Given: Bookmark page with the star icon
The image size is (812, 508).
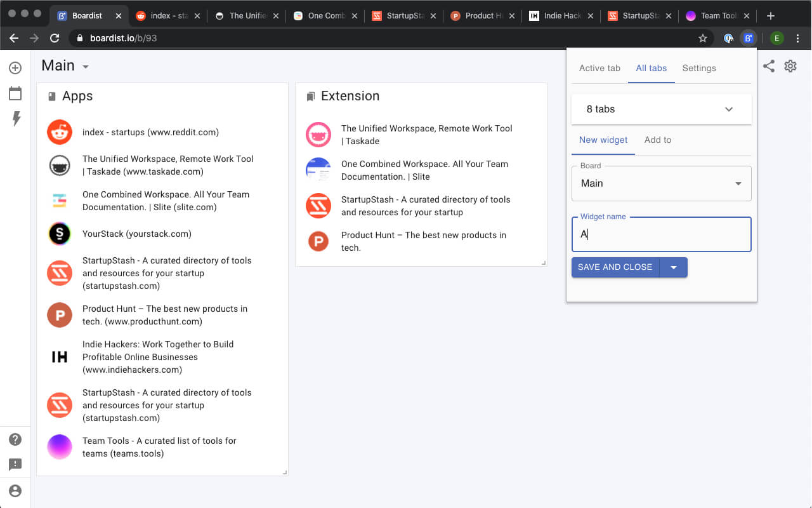Looking at the screenshot, I should 703,38.
